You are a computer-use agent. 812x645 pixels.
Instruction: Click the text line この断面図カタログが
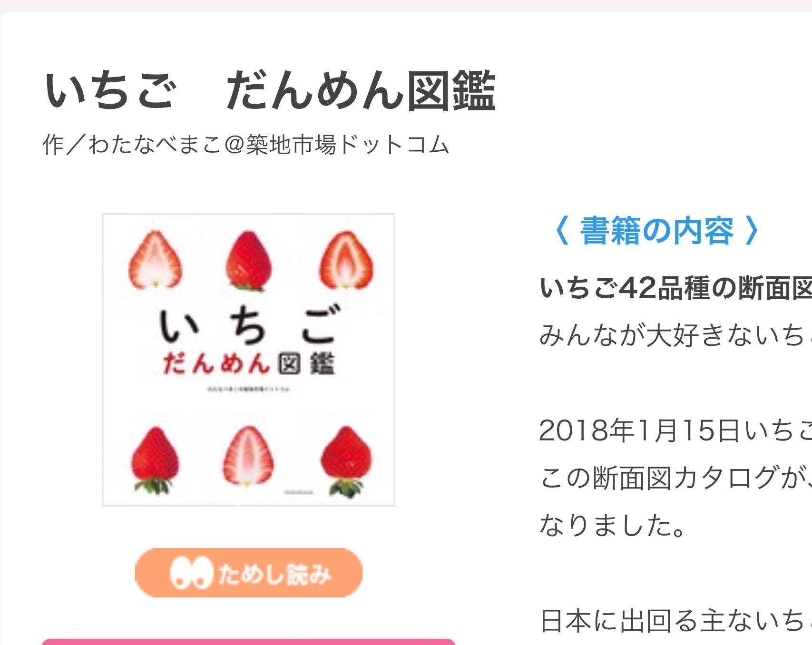pyautogui.click(x=675, y=478)
